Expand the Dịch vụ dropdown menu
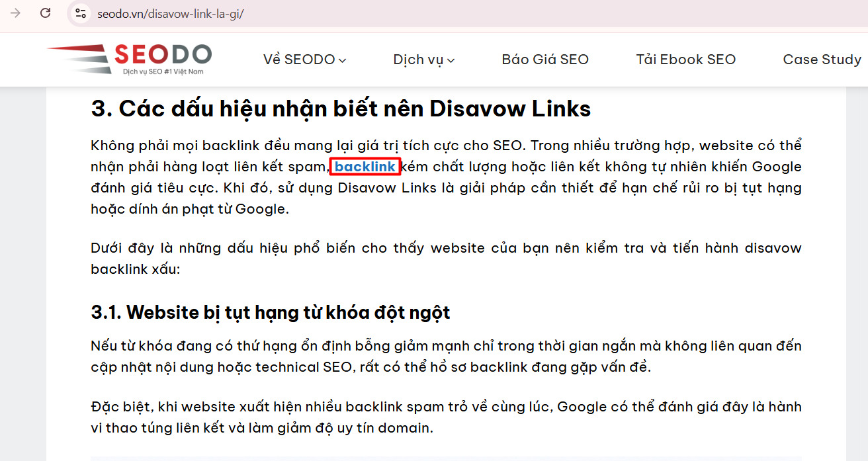This screenshot has width=868, height=461. [x=424, y=60]
